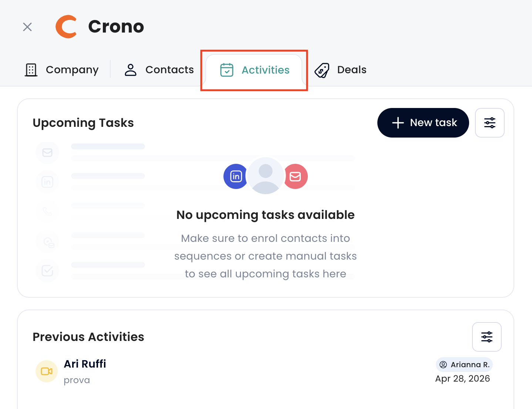The height and width of the screenshot is (409, 532).
Task: Click the price tag icon beside Deals
Action: coord(322,70)
